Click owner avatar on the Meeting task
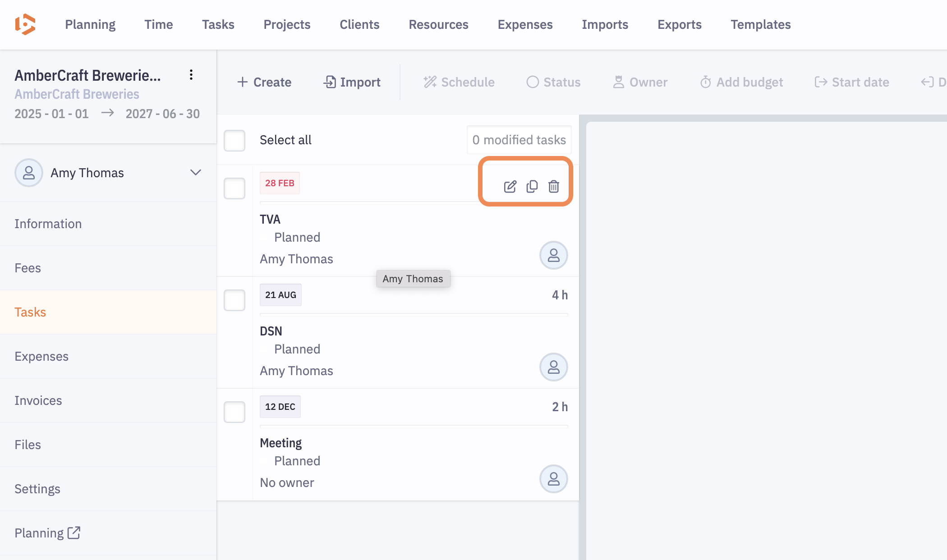The image size is (947, 560). tap(553, 479)
